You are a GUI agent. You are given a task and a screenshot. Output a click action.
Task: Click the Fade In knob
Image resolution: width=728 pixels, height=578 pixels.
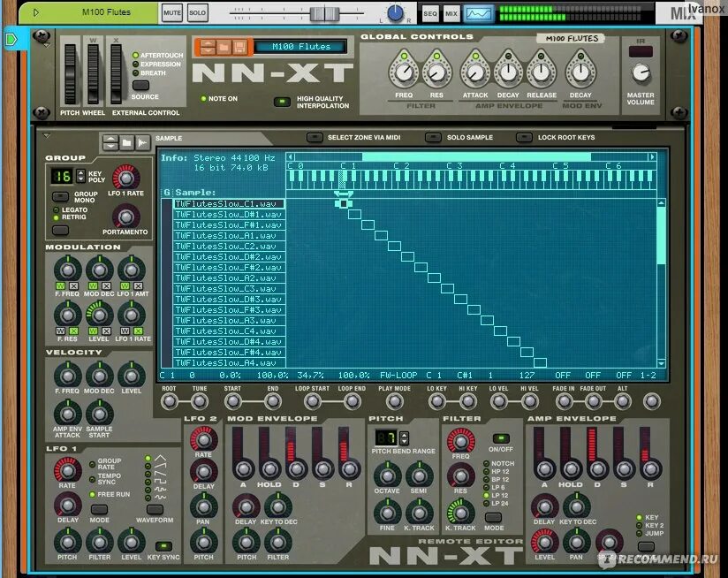564,401
